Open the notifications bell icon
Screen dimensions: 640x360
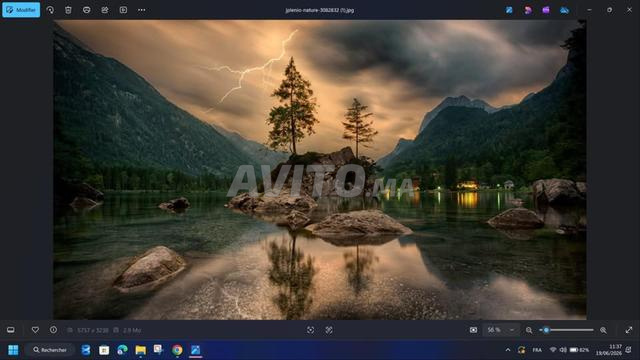pos(629,350)
